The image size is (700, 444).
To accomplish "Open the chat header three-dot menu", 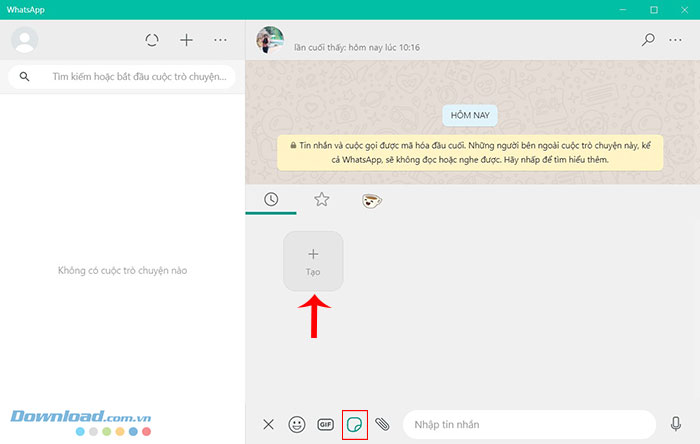I will [x=680, y=40].
